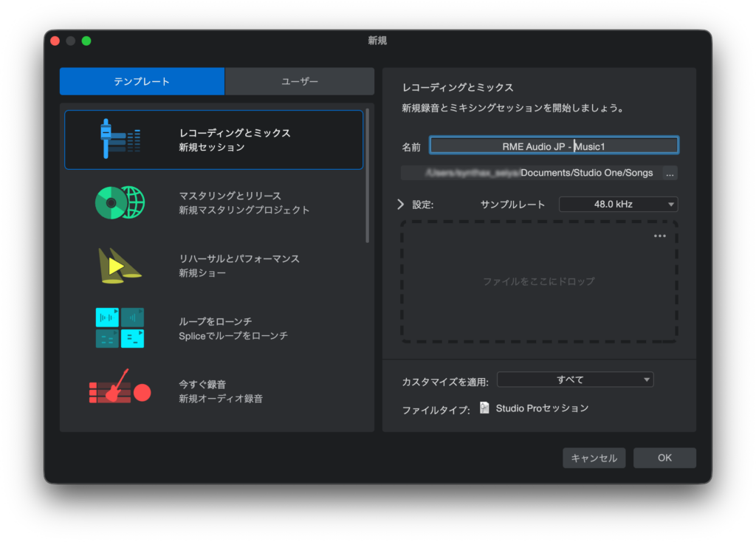
Task: Click the template list vertical scrollbar
Action: click(x=368, y=177)
